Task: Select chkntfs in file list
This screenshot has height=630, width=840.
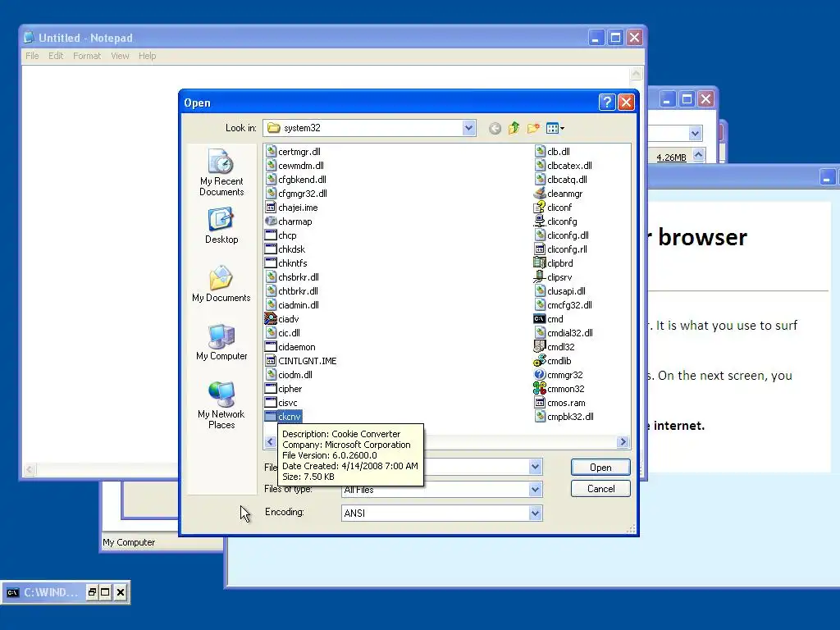Action: click(x=286, y=263)
